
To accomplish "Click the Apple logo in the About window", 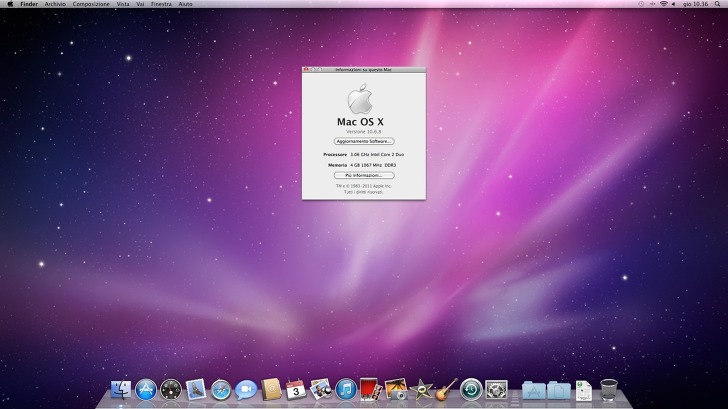I will 360,99.
